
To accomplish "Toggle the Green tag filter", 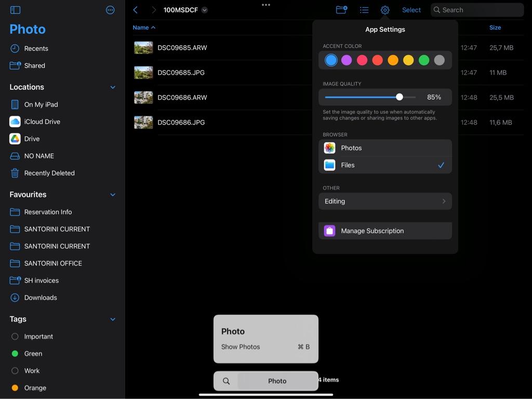I will tap(33, 354).
